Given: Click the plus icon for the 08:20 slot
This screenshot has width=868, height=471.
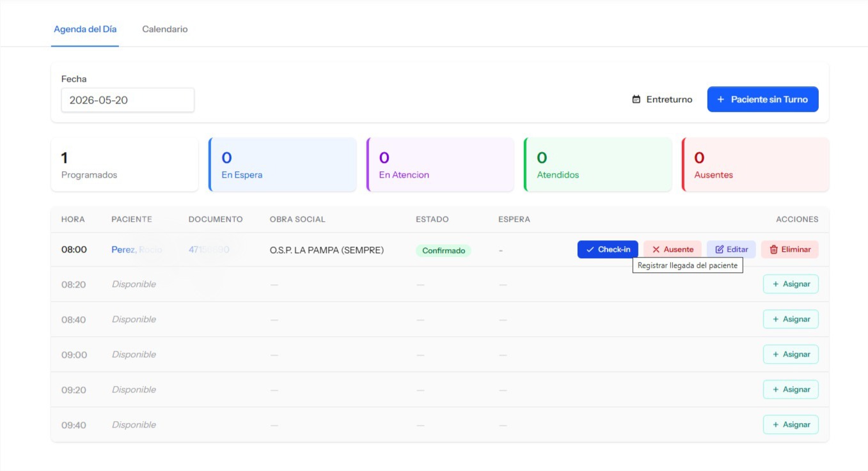Looking at the screenshot, I should point(776,284).
